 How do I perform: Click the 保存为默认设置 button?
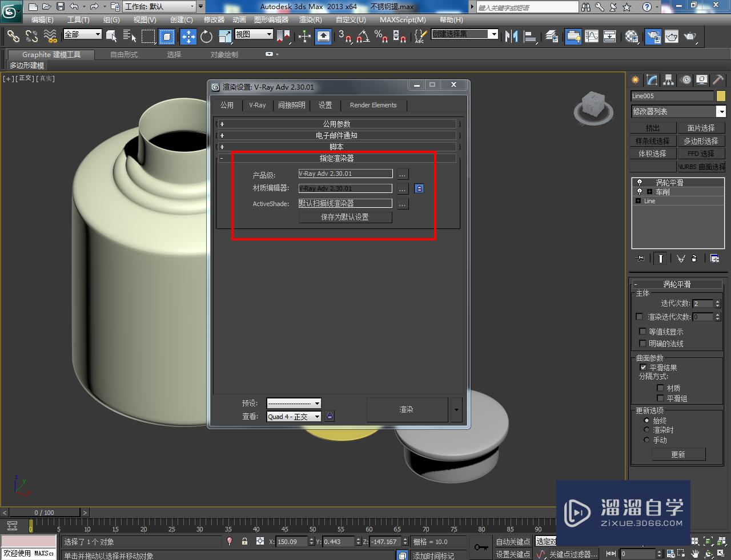tap(345, 217)
